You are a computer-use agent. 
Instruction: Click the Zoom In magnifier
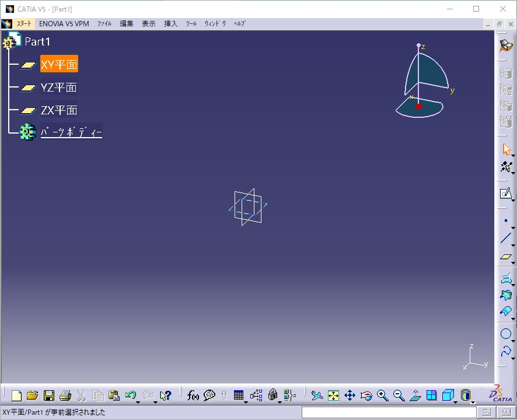tap(382, 395)
